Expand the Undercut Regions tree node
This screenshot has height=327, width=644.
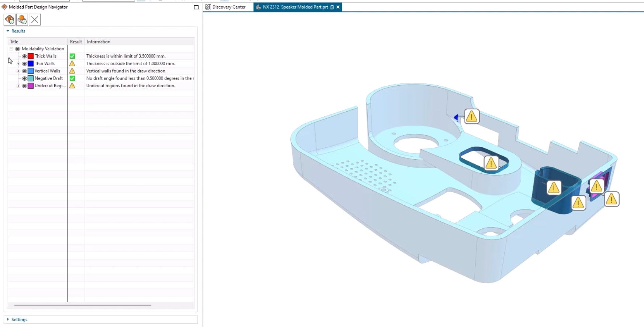click(18, 86)
